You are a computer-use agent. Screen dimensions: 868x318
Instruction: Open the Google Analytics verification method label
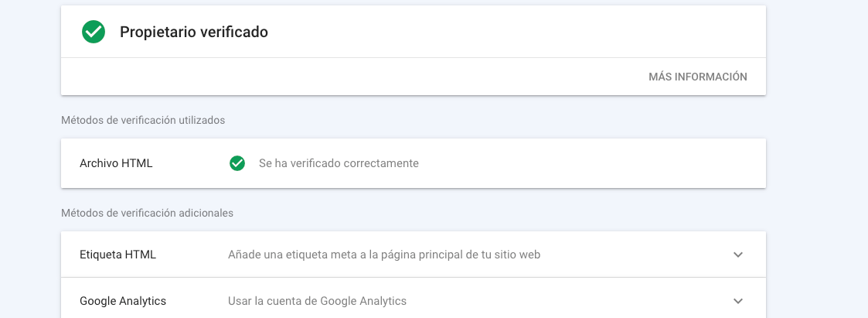click(123, 302)
